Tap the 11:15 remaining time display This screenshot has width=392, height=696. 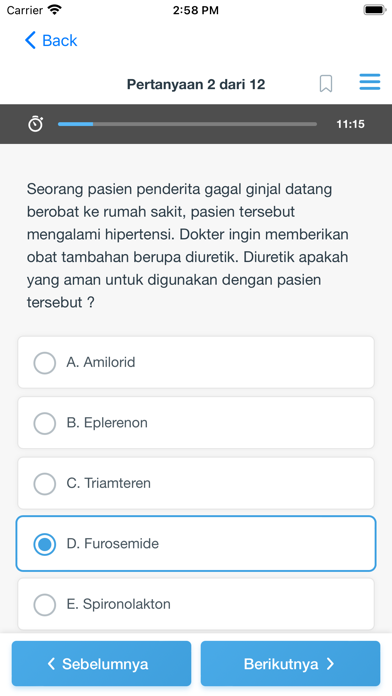point(350,124)
